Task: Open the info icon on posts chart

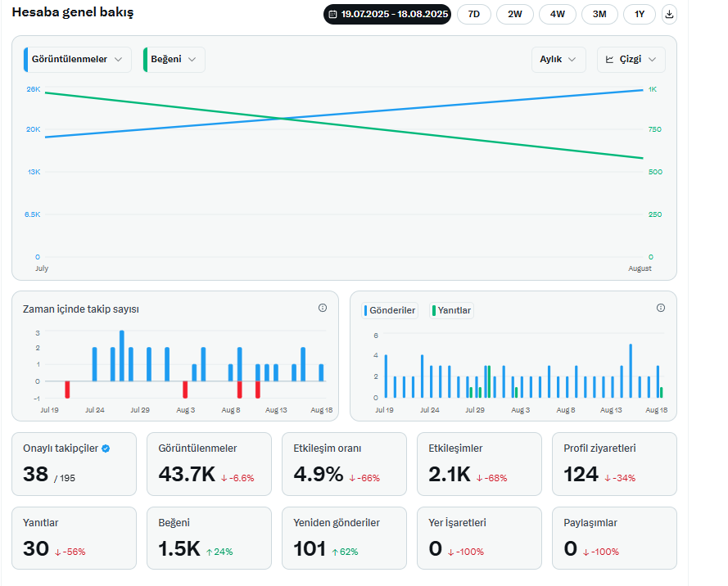Action: 660,308
